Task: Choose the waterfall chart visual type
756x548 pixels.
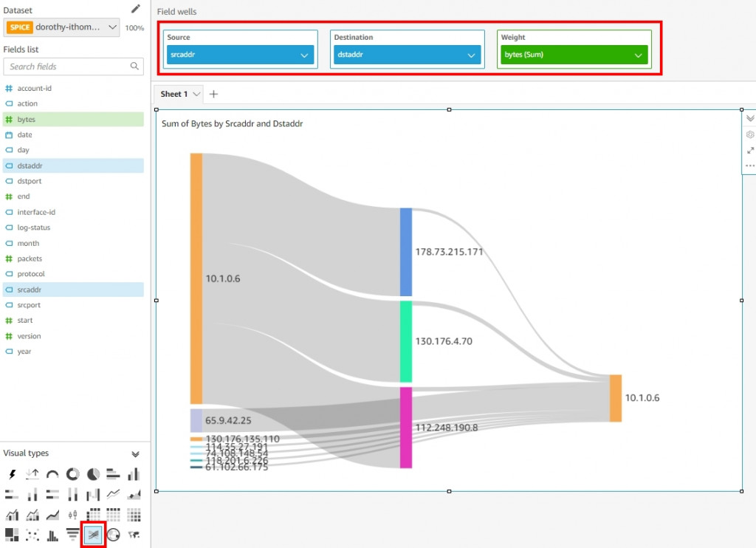Action: click(93, 494)
